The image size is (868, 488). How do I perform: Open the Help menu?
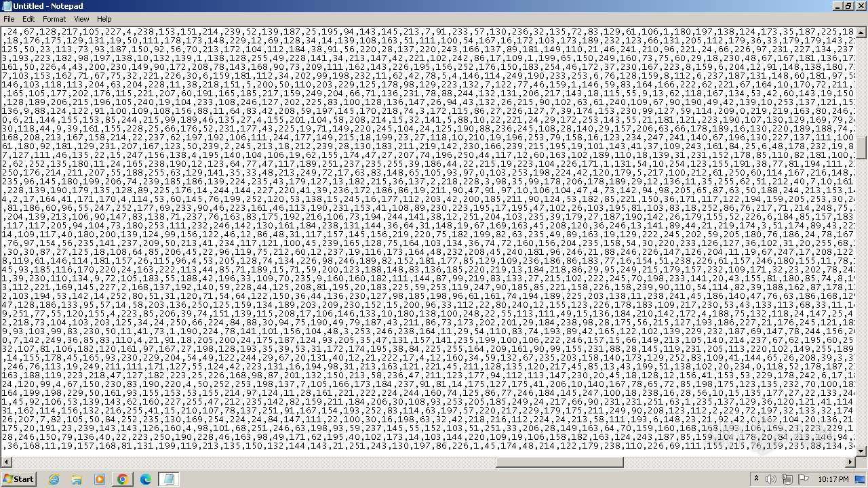pos(104,19)
